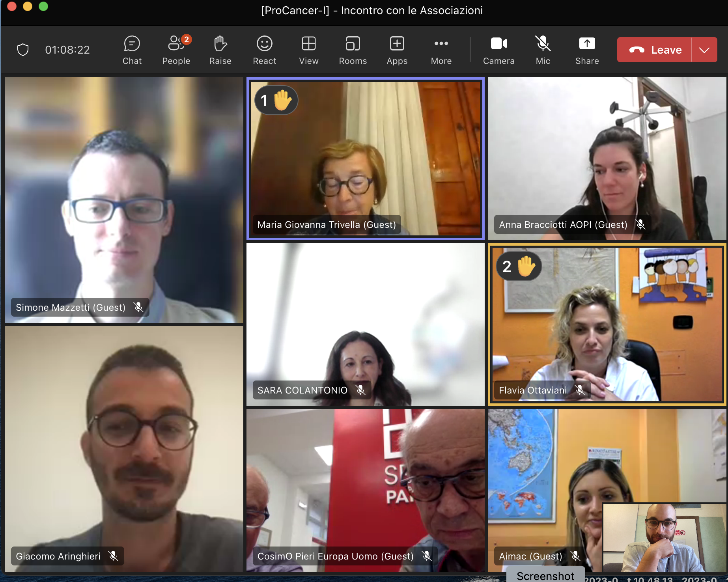Click CosimO Pieri's muted mic icon
The height and width of the screenshot is (582, 728).
(427, 556)
